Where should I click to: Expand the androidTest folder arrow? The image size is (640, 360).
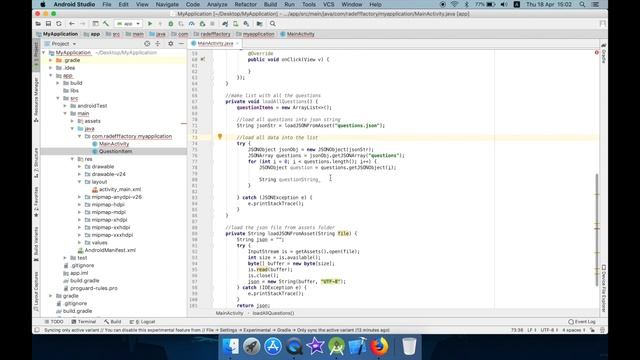(x=65, y=106)
